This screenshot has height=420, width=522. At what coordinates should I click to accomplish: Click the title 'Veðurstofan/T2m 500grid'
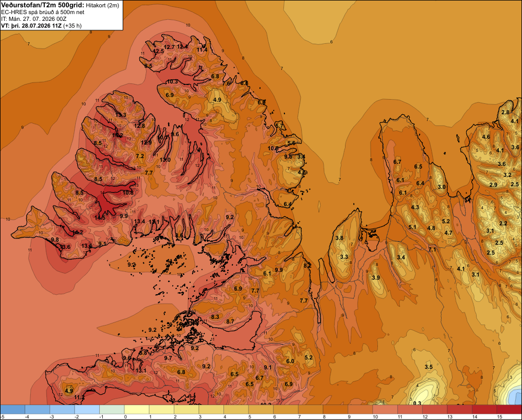pos(42,5)
